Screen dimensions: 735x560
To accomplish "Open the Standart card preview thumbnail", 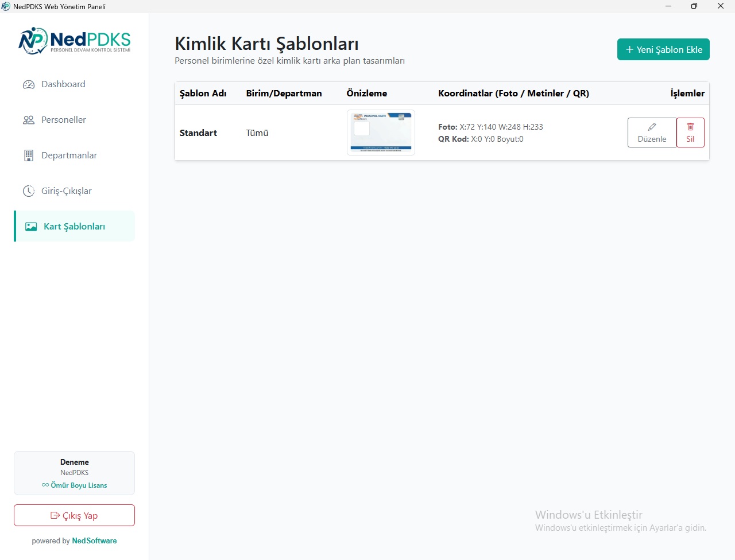I will (x=381, y=133).
